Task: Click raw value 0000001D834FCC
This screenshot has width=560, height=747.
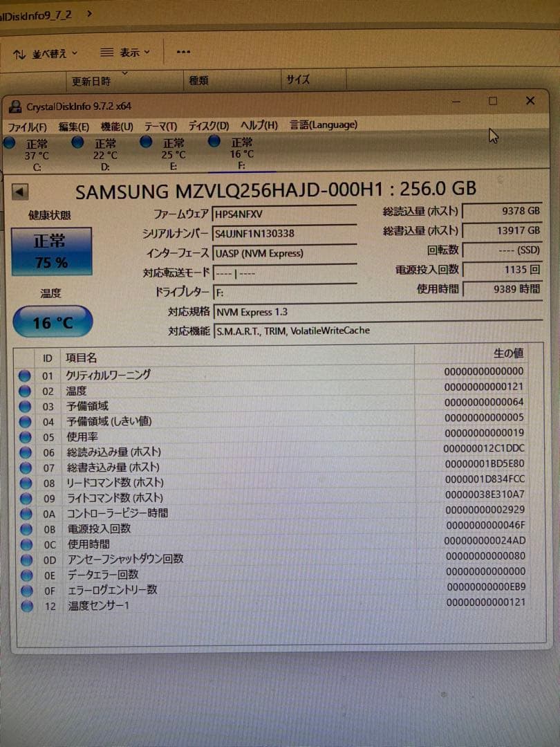Action: point(485,479)
